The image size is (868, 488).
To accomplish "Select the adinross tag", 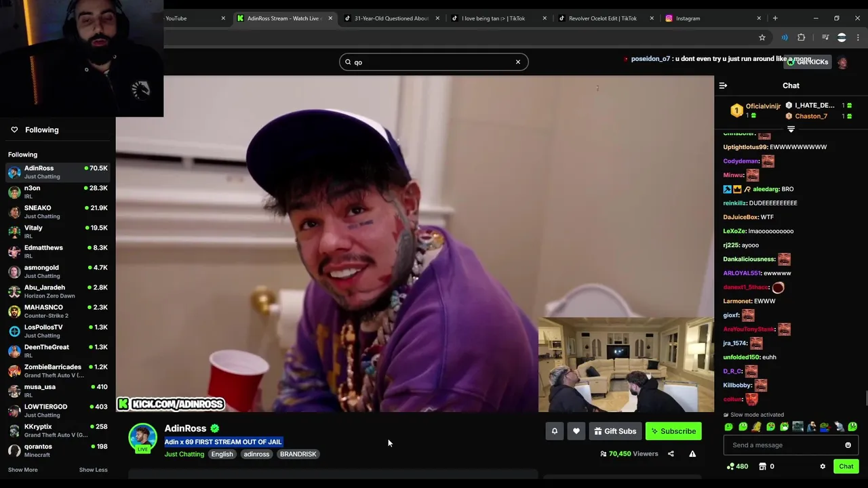I will point(256,454).
